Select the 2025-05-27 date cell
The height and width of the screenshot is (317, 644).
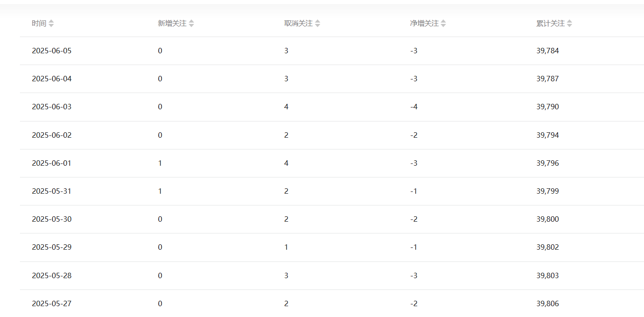tap(52, 303)
